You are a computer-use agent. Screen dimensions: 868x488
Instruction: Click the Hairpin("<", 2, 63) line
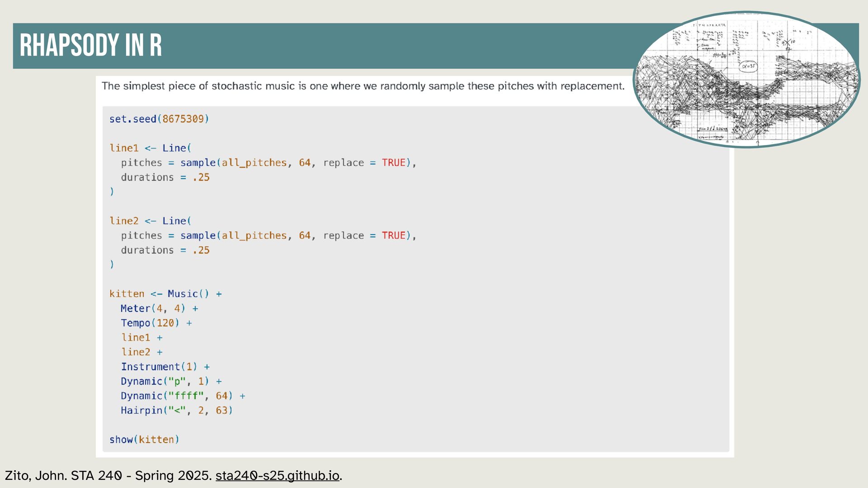click(x=176, y=410)
